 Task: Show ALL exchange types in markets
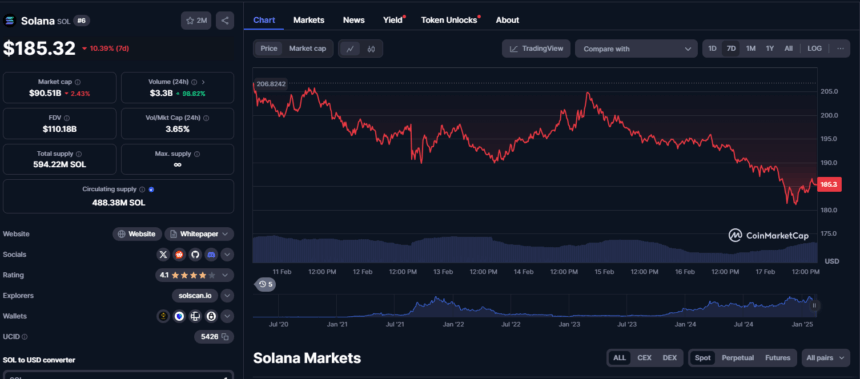[619, 358]
